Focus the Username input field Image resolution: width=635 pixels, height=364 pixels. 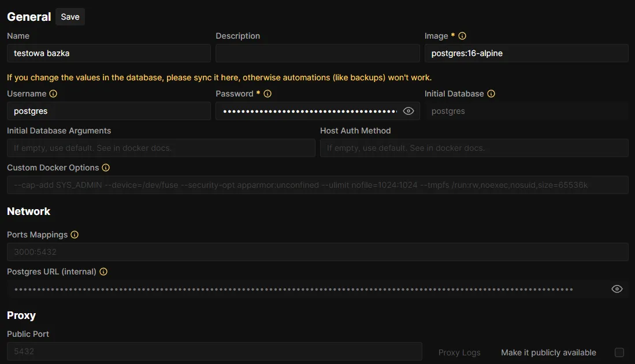pos(109,111)
